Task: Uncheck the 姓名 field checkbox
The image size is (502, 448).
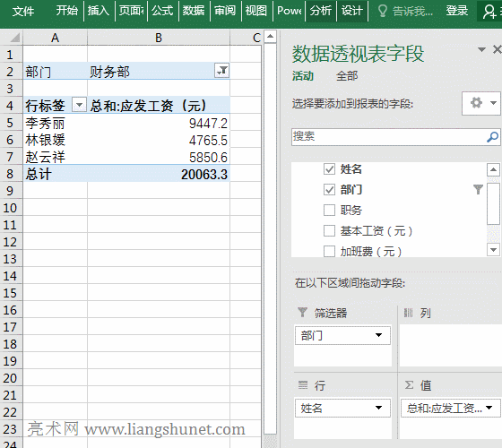Action: pyautogui.click(x=329, y=169)
